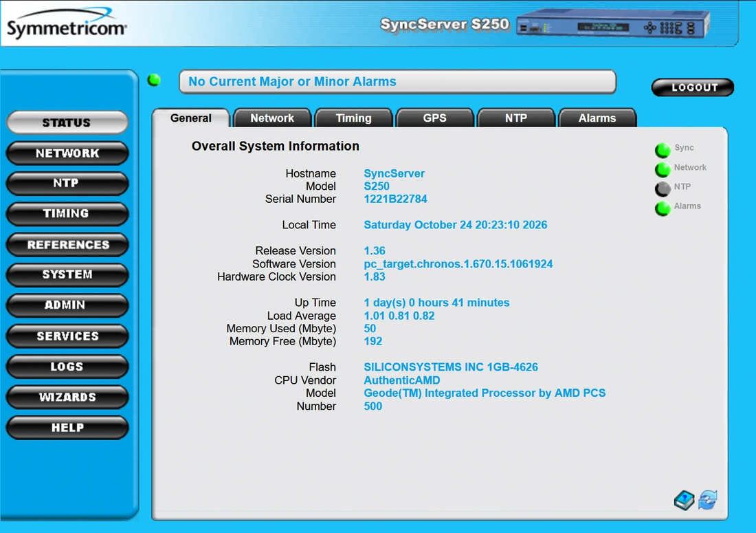Click the Symmetricom logo
Image resolution: width=756 pixels, height=533 pixels.
[x=67, y=23]
